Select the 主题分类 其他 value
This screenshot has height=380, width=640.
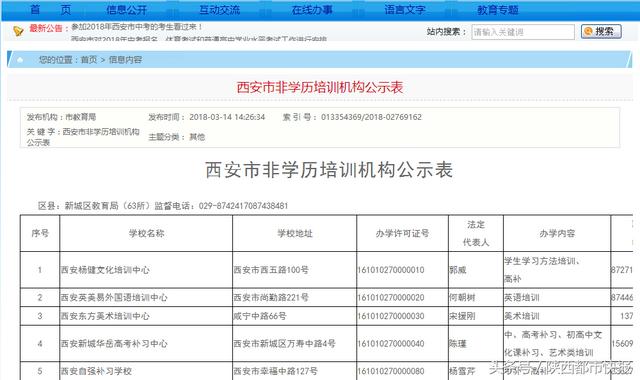197,137
